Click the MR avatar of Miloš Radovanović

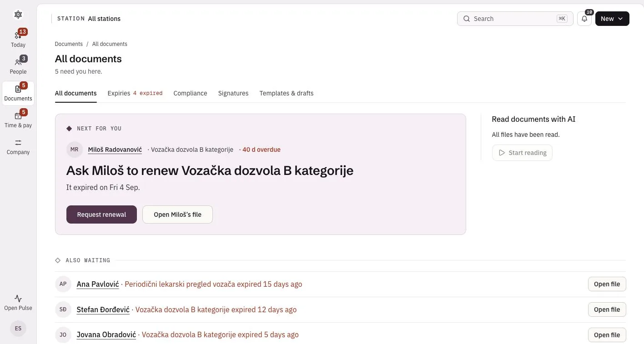click(x=75, y=150)
